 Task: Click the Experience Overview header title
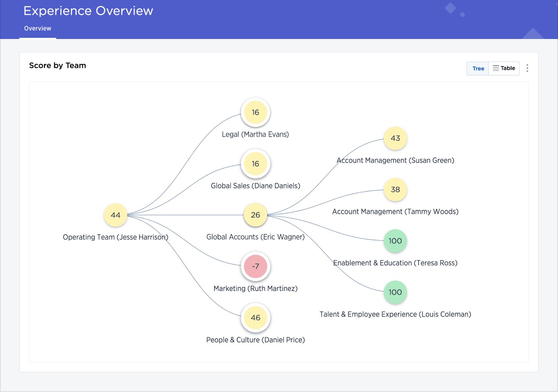[88, 11]
